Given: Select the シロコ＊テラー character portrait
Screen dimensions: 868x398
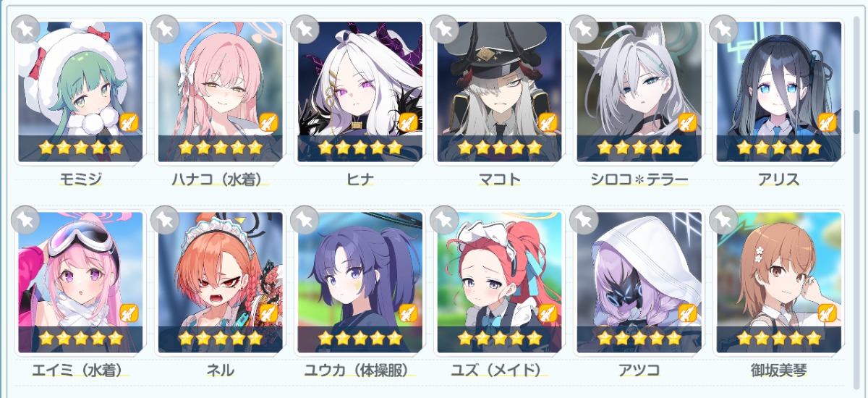Looking at the screenshot, I should [x=639, y=91].
